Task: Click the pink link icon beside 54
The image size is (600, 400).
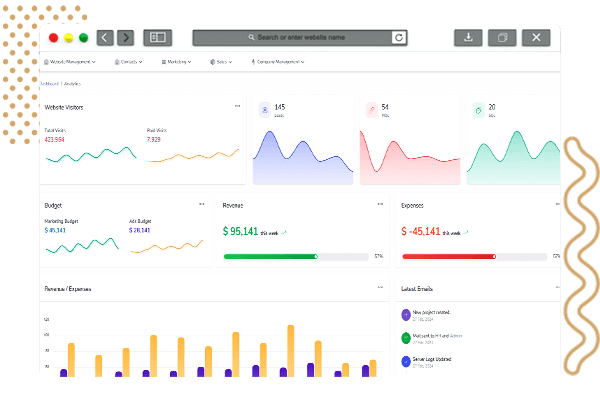Action: [372, 110]
